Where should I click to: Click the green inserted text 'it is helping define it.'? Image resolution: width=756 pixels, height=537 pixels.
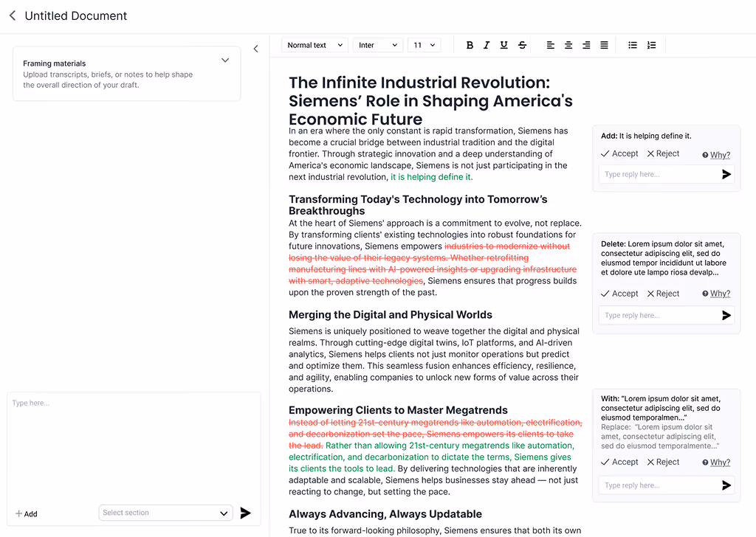pyautogui.click(x=431, y=177)
